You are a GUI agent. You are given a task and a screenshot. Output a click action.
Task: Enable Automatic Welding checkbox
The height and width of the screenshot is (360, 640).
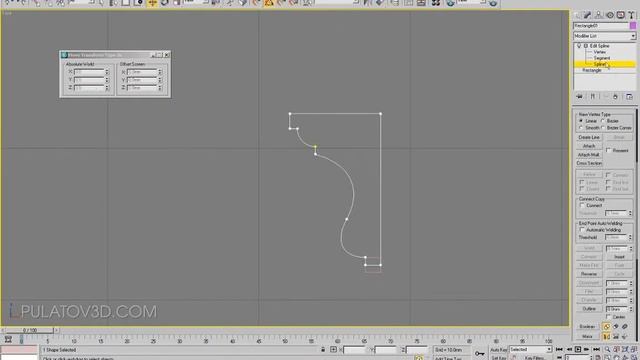coord(582,230)
